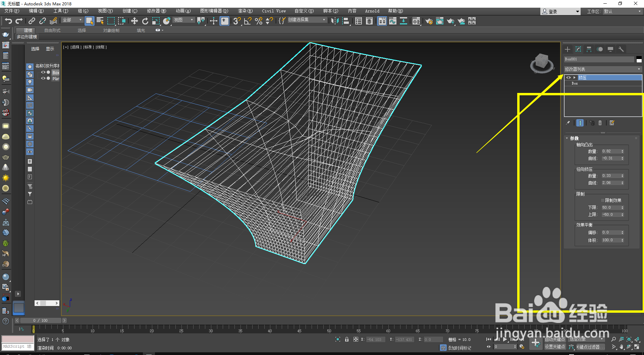This screenshot has height=355, width=644.
Task: Open the Utilities wrench panel
Action: [621, 49]
